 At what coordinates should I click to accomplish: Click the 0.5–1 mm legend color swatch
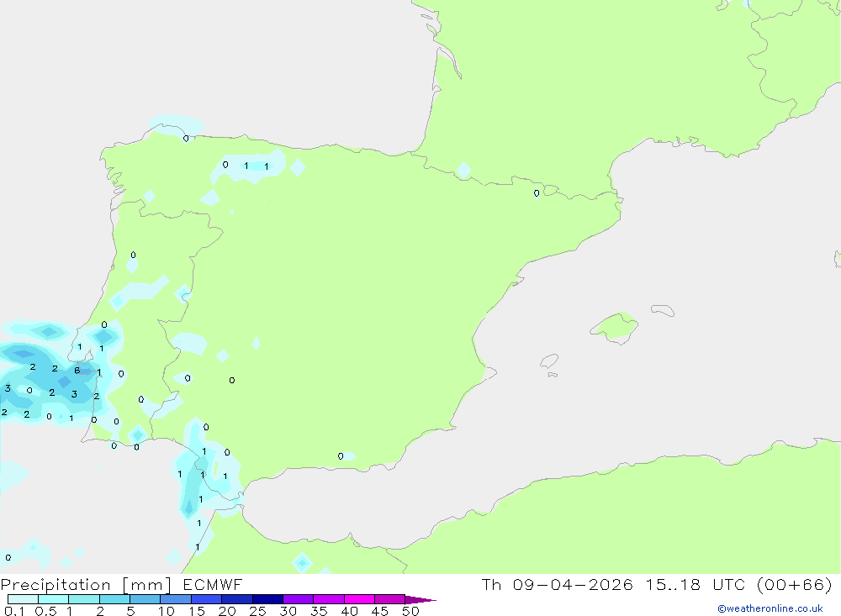53,599
